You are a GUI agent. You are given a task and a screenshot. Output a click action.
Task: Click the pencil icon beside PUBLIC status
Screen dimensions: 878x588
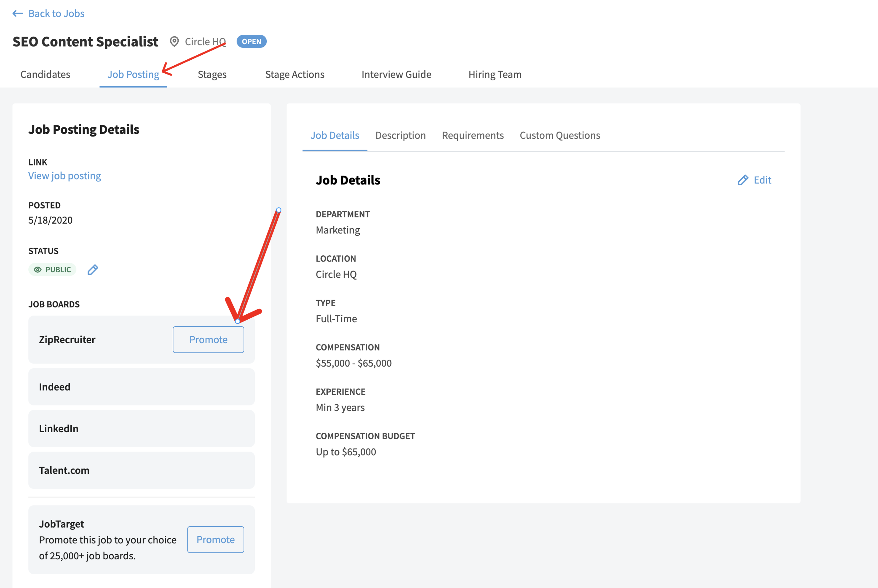pos(93,270)
